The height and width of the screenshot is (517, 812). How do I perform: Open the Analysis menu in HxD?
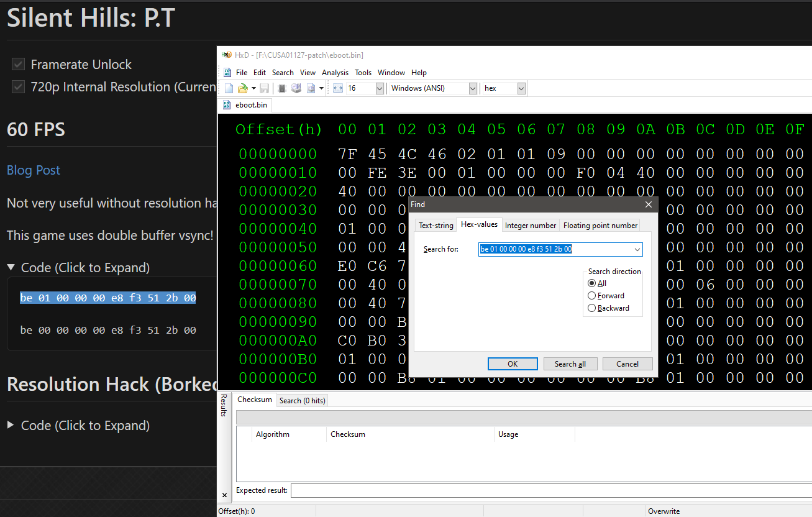[335, 73]
